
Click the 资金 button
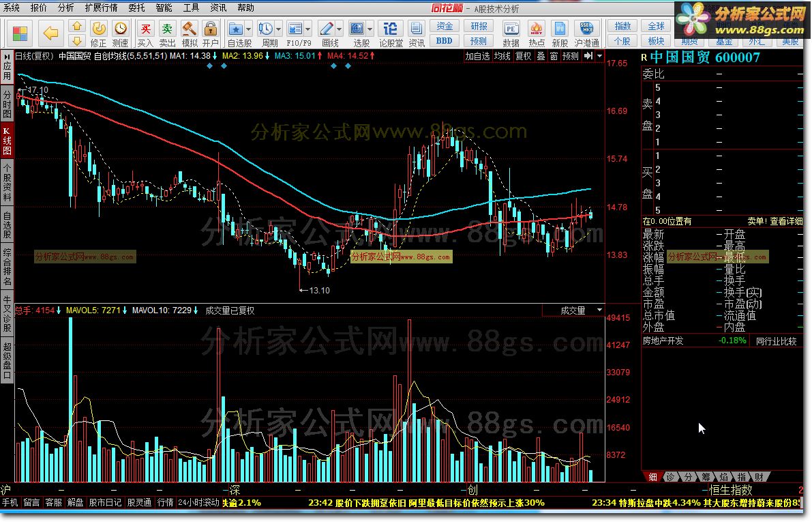[x=445, y=26]
